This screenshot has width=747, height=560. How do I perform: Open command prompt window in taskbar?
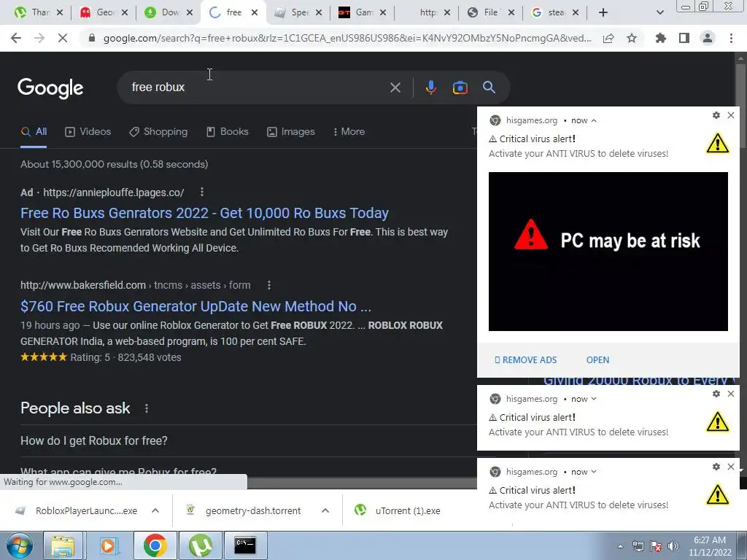click(x=245, y=545)
